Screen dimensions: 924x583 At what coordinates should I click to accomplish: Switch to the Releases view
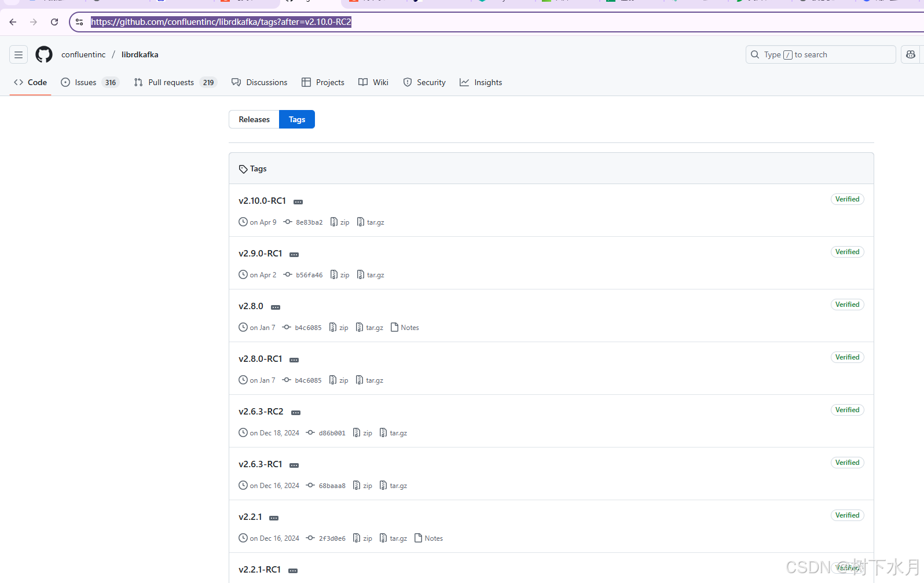(254, 119)
